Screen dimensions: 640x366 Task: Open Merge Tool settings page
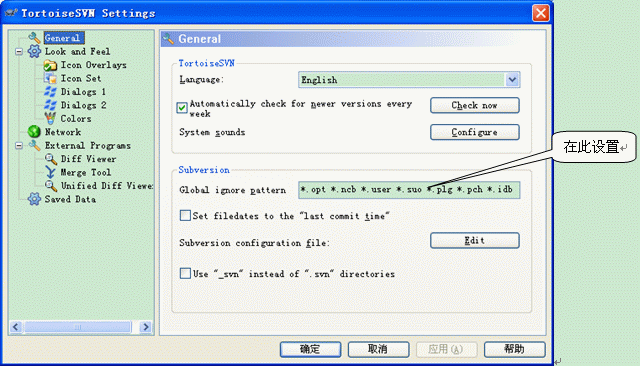tap(86, 172)
